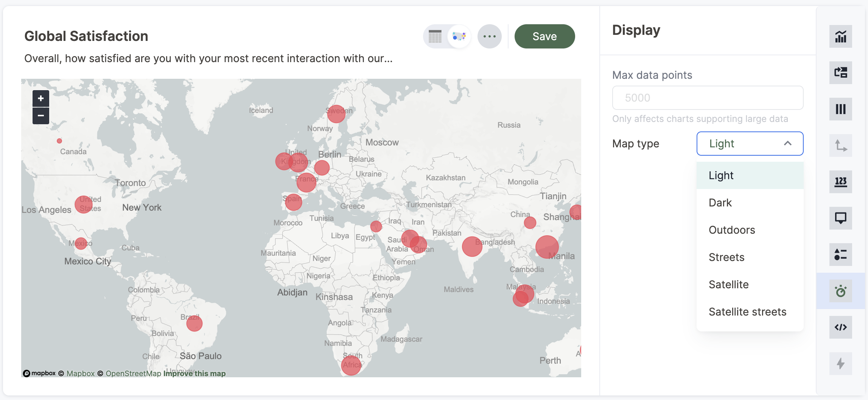Viewport: 868px width, 400px height.
Task: Open the columns settings sidebar icon
Action: pyautogui.click(x=840, y=109)
